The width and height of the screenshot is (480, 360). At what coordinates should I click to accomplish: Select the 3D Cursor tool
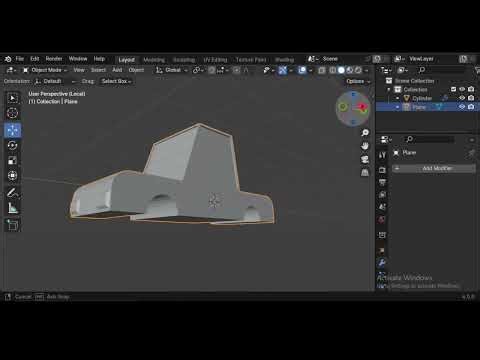point(13,113)
